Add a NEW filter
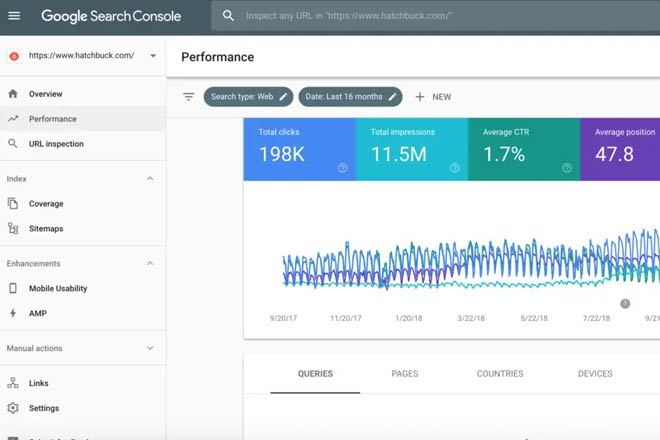 [x=433, y=97]
